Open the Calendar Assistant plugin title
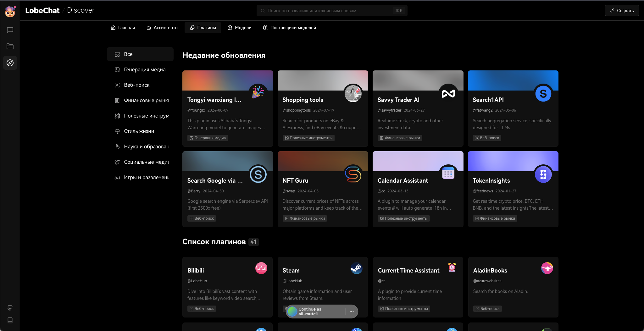 tap(403, 180)
